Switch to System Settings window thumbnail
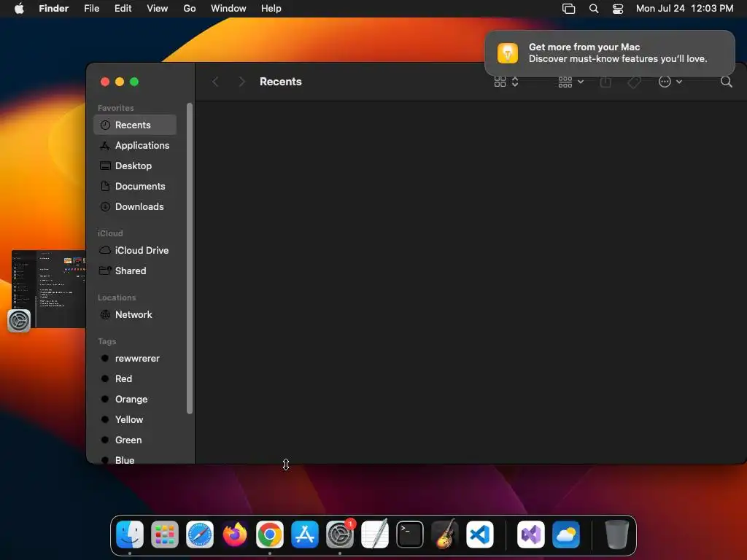This screenshot has width=747, height=560. pos(49,289)
